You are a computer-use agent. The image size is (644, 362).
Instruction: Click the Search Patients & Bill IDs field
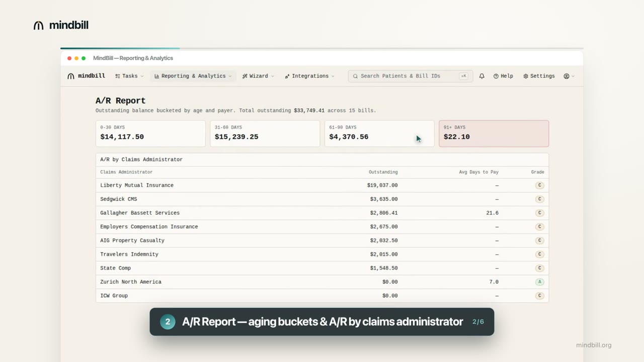tap(410, 76)
